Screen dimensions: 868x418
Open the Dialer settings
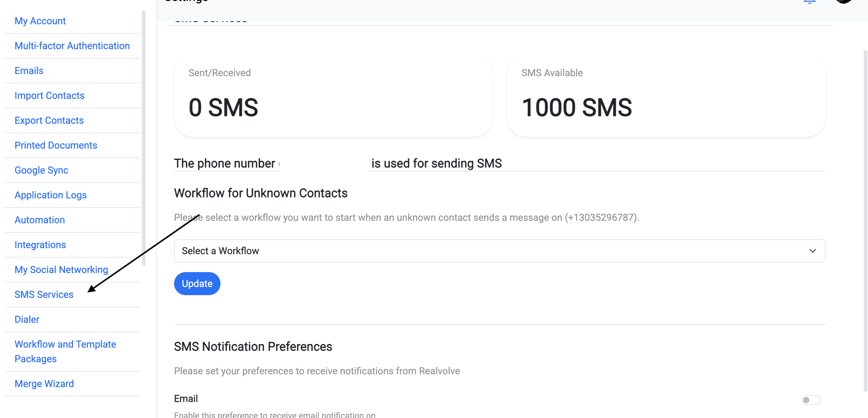[x=27, y=319]
